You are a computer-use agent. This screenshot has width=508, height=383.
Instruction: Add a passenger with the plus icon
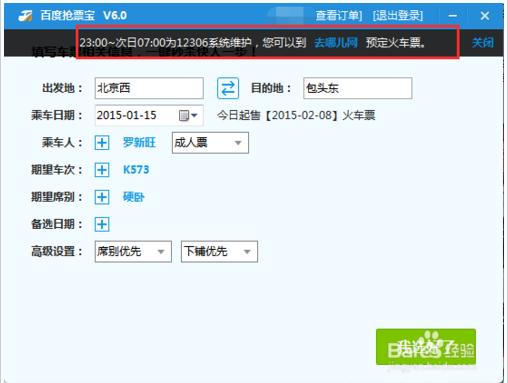click(102, 143)
